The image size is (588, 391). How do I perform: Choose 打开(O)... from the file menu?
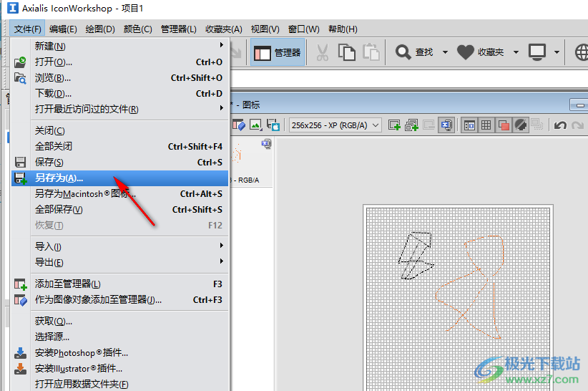point(119,62)
